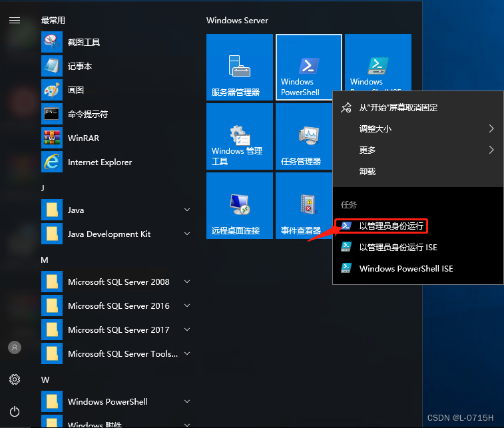This screenshot has height=428, width=504.
Task: Jump via the letter M heading
Action: [45, 260]
